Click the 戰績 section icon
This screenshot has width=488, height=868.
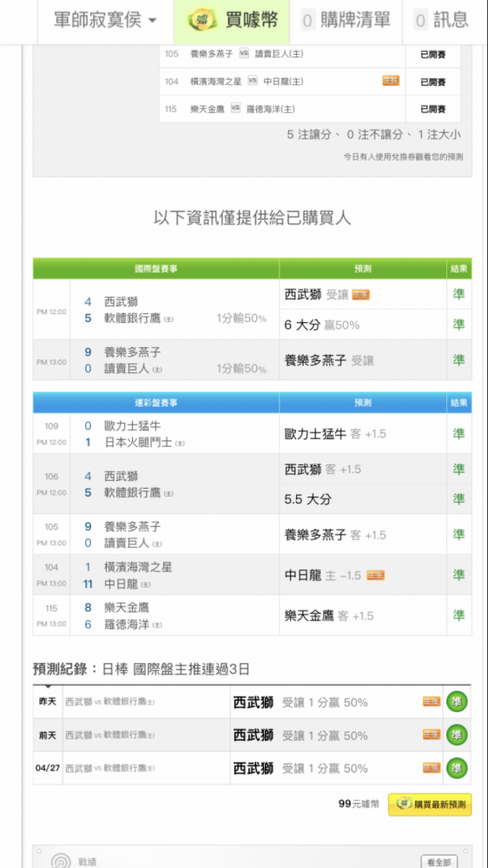tap(60, 861)
